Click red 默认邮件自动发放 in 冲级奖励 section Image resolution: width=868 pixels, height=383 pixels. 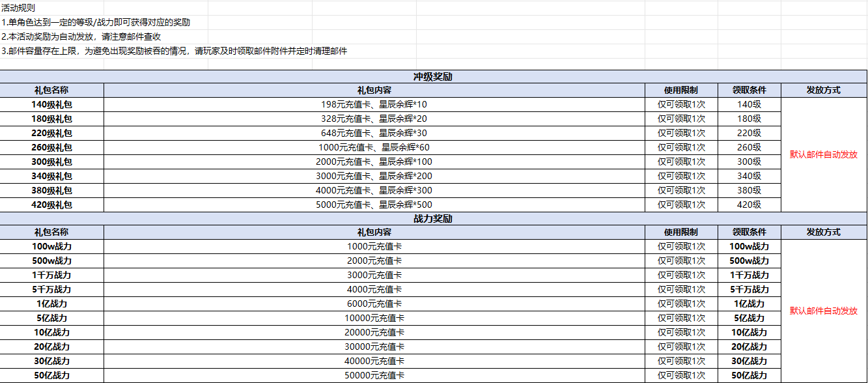(823, 154)
